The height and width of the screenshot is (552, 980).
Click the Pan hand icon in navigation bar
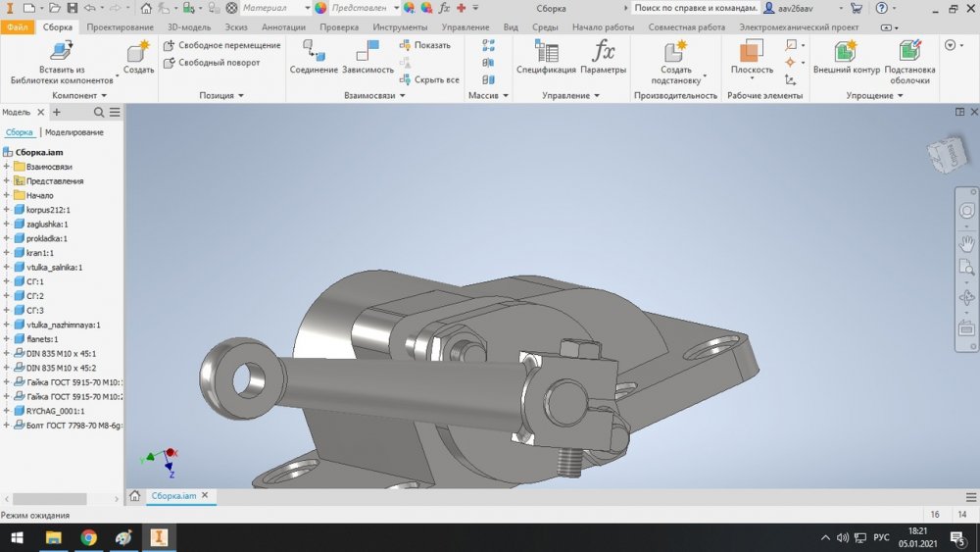pyautogui.click(x=966, y=242)
